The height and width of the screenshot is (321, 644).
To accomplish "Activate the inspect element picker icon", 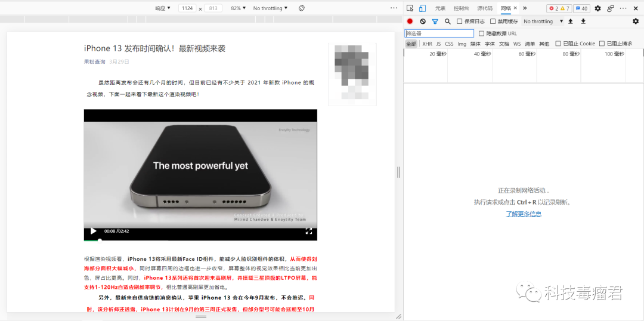I will tap(410, 8).
